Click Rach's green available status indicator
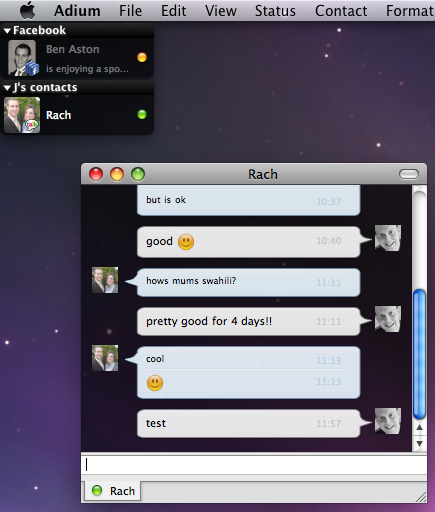Screen dimensions: 435x512 coord(142,115)
